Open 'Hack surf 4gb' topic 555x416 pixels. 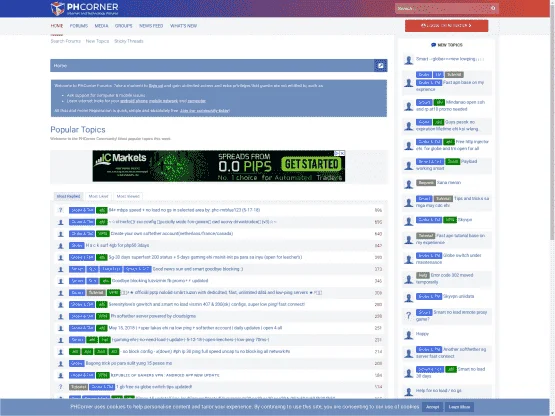click(117, 245)
